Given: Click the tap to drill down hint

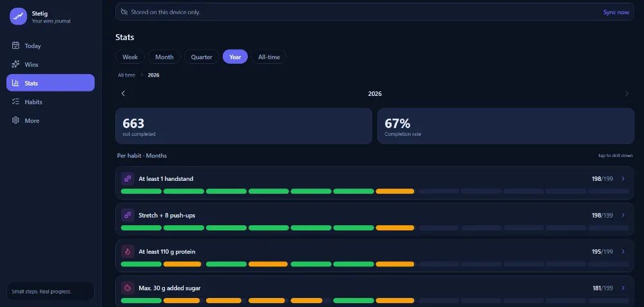Looking at the screenshot, I should [x=616, y=156].
